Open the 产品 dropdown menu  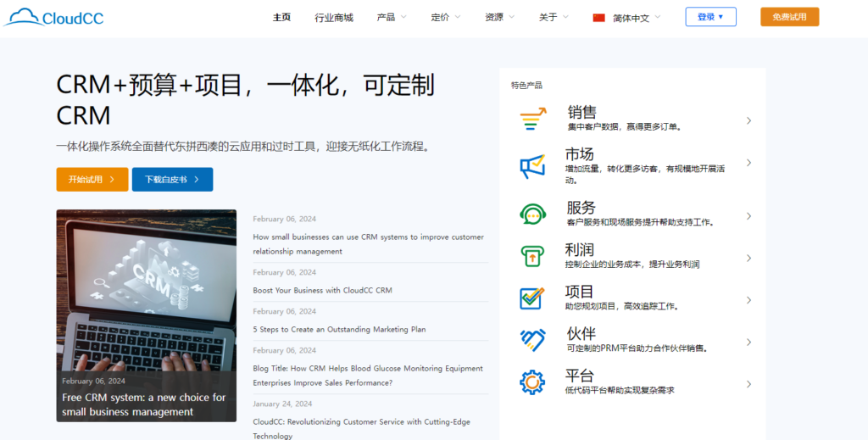pos(392,17)
